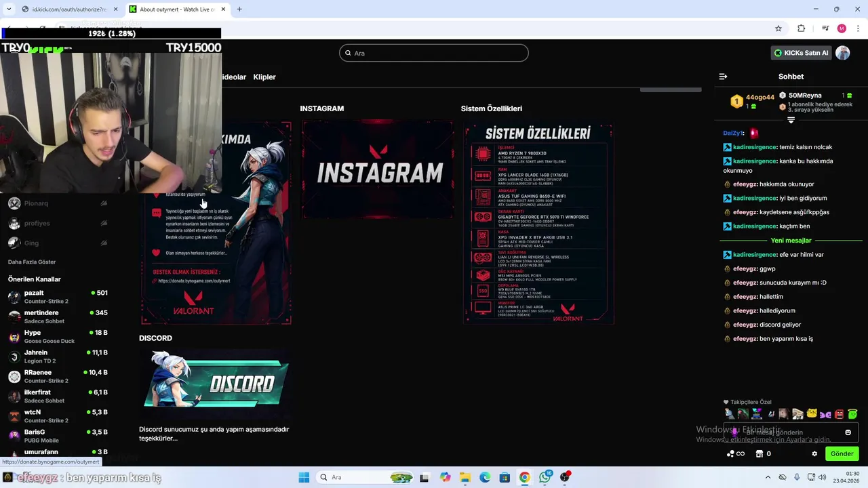Insert the red angry face emote

coord(839,413)
